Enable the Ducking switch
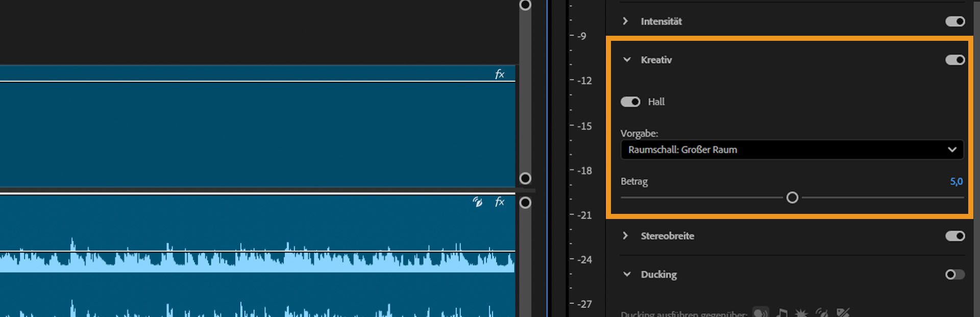The height and width of the screenshot is (317, 980). coord(955,275)
